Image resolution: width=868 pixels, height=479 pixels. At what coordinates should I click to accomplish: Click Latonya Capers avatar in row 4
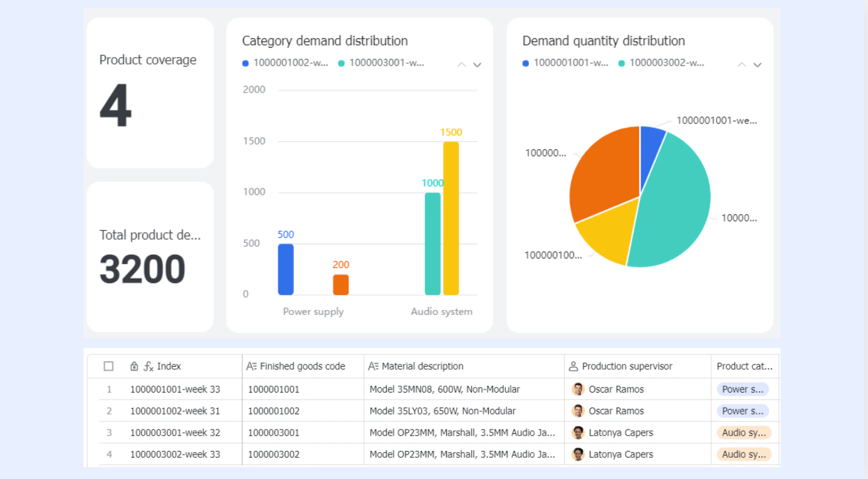click(578, 455)
